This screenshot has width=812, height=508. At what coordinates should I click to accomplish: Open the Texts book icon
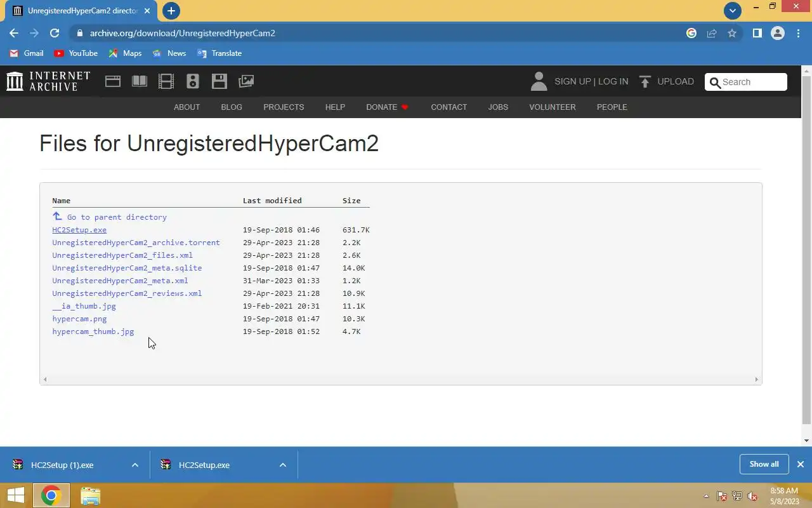(140, 81)
